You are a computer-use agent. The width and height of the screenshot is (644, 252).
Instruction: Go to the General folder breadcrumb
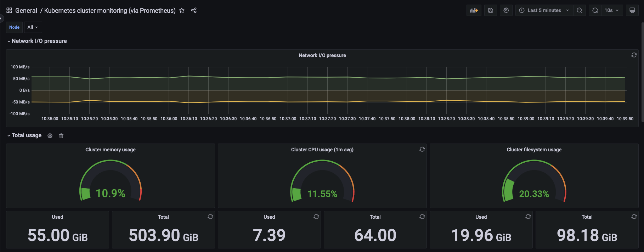26,10
